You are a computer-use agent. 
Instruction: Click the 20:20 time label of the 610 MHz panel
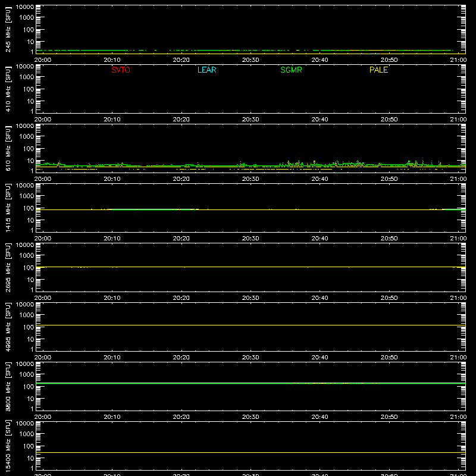(x=181, y=179)
